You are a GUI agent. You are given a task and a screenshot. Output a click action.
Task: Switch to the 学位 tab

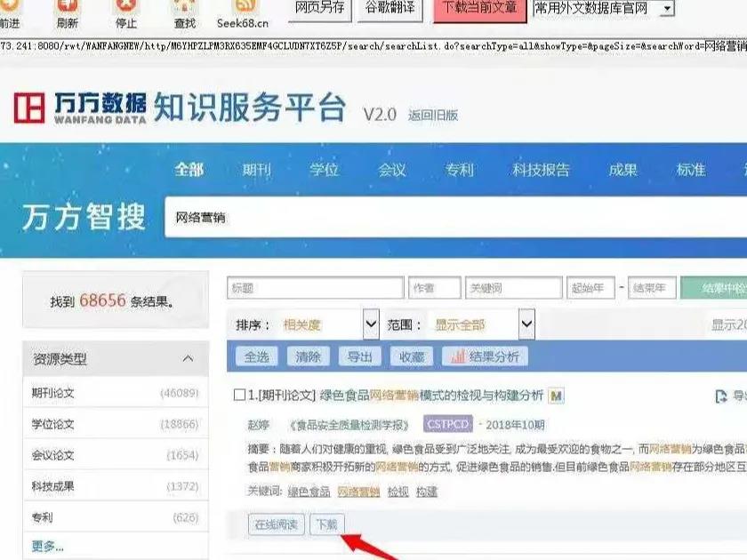pyautogui.click(x=325, y=170)
